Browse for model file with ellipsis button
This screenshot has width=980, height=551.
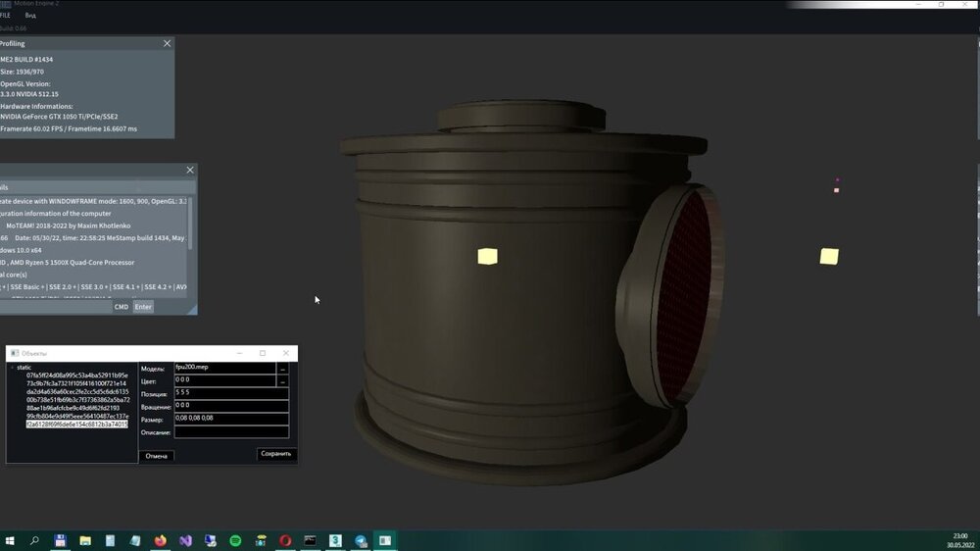tap(283, 369)
